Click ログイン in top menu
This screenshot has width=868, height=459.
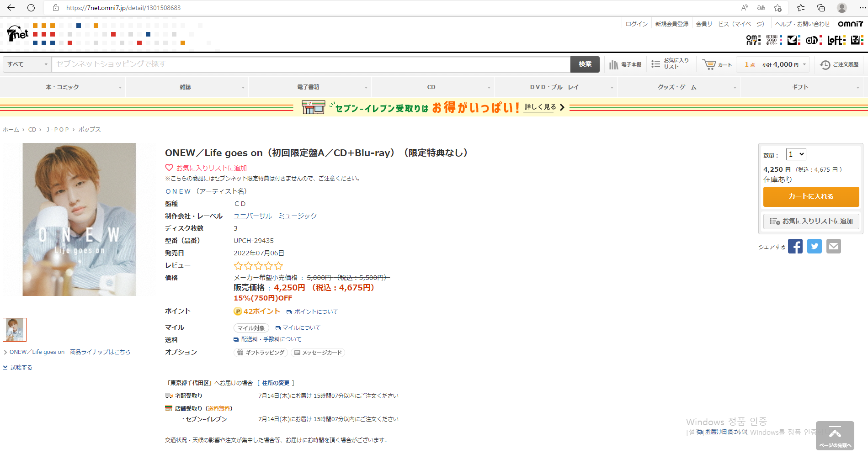pos(636,24)
